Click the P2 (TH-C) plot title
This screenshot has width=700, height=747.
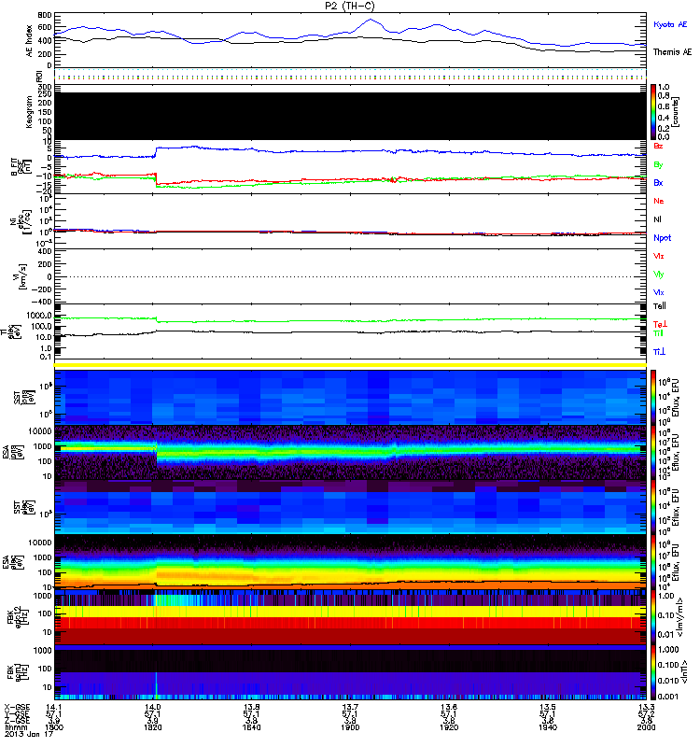pos(350,6)
